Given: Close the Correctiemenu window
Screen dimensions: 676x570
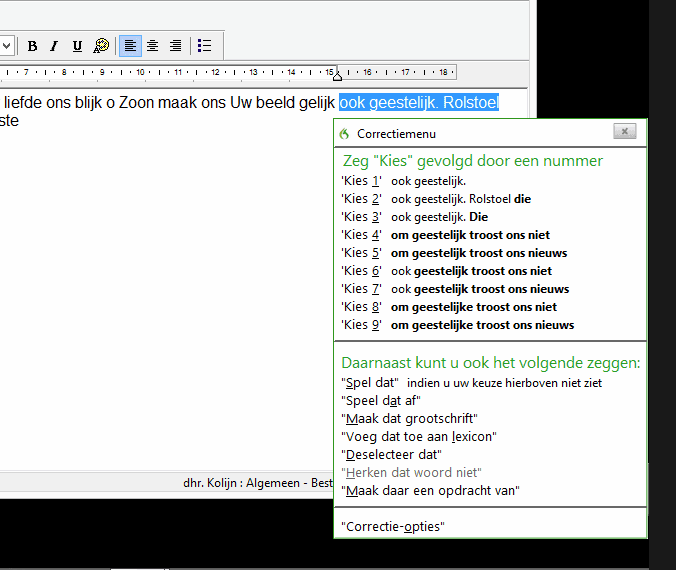Looking at the screenshot, I should tap(624, 131).
